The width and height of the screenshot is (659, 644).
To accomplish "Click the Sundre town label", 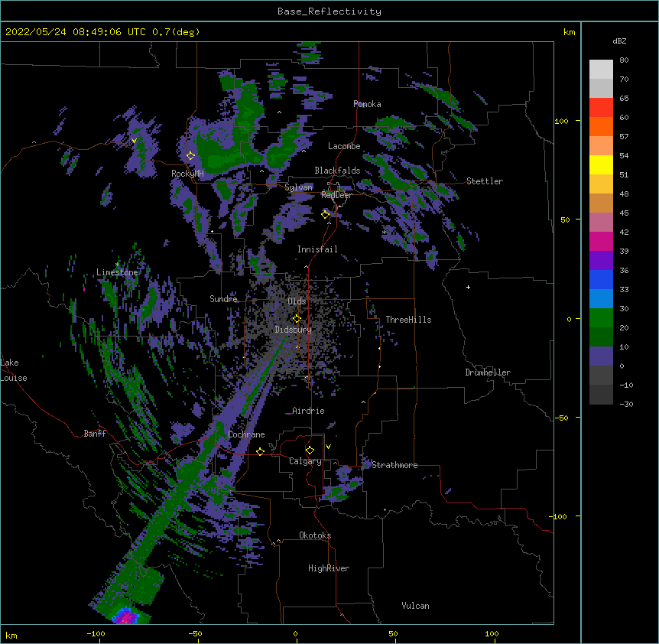I will (223, 299).
